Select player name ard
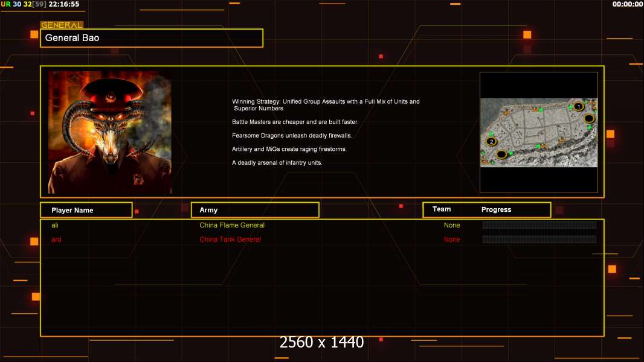The width and height of the screenshot is (644, 362). tap(56, 240)
